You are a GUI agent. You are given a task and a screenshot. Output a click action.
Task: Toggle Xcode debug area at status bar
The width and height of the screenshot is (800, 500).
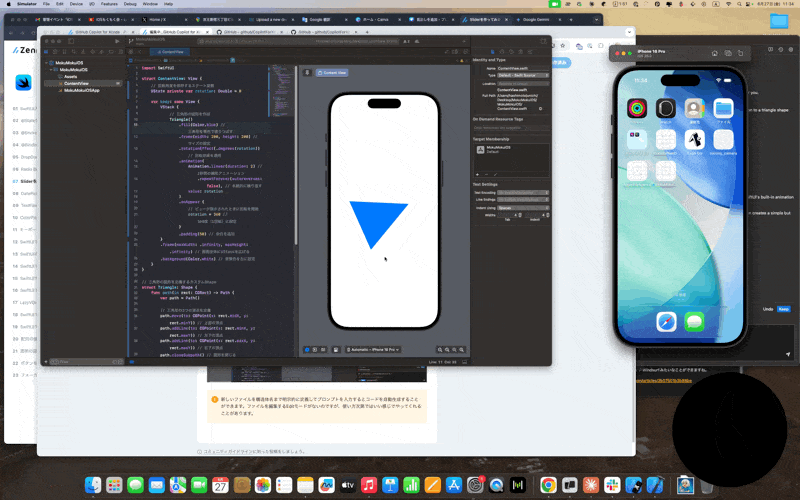464,362
